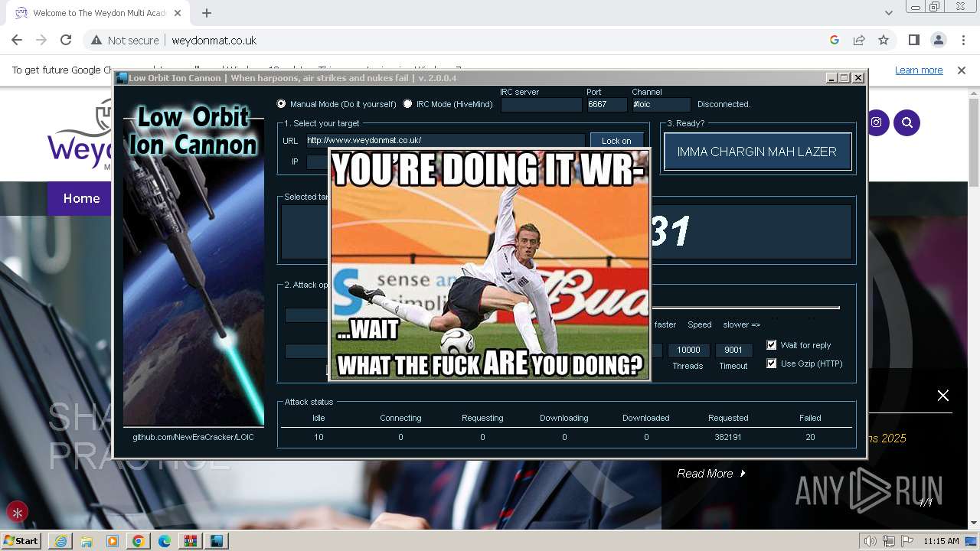Screen dimensions: 980x551
Task: Open the Read More link
Action: (x=711, y=474)
